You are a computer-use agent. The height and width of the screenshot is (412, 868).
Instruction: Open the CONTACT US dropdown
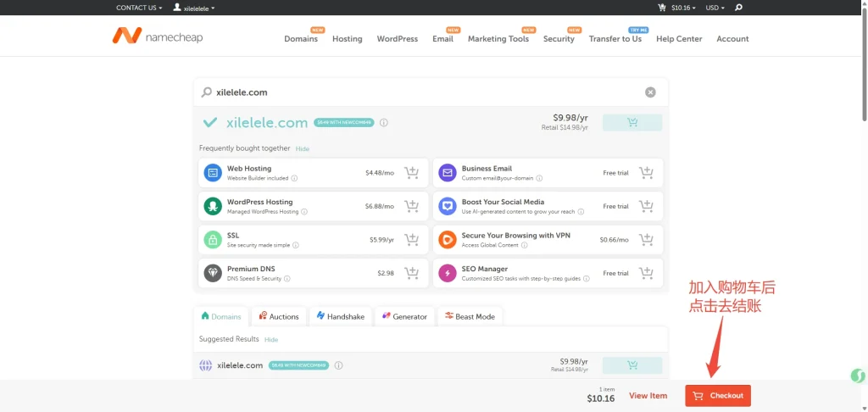[139, 8]
